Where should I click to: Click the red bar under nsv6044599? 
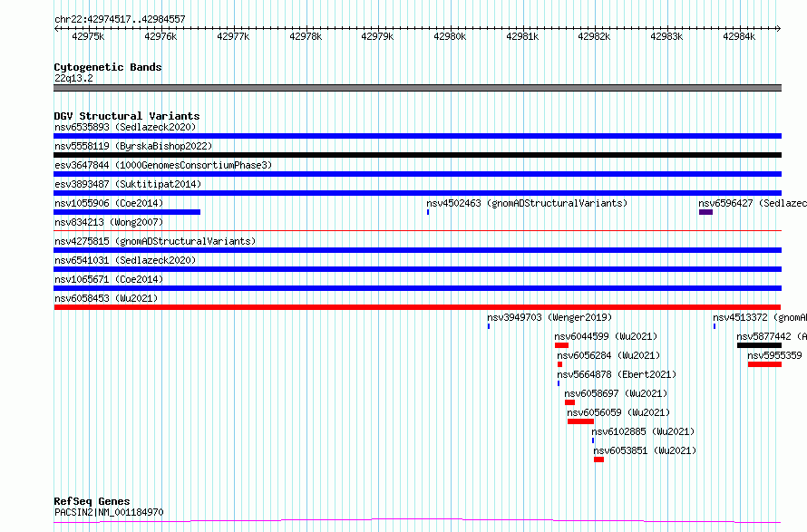click(x=561, y=345)
